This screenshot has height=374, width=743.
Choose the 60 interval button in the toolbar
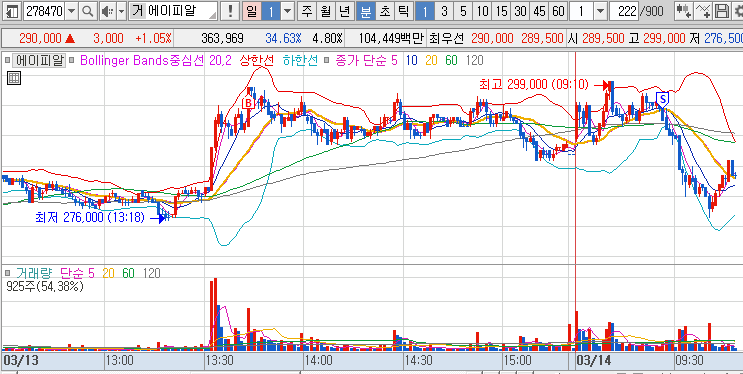click(x=558, y=11)
